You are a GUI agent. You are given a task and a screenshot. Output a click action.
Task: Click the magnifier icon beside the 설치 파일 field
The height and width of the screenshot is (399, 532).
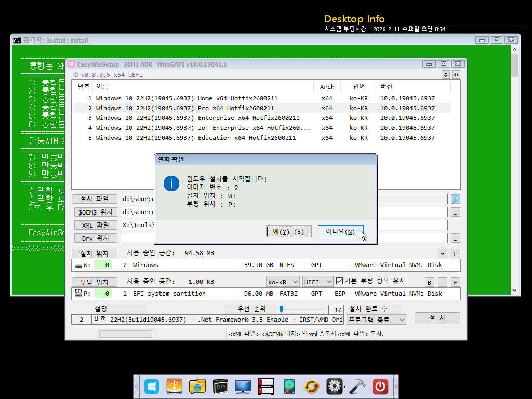[x=455, y=199]
